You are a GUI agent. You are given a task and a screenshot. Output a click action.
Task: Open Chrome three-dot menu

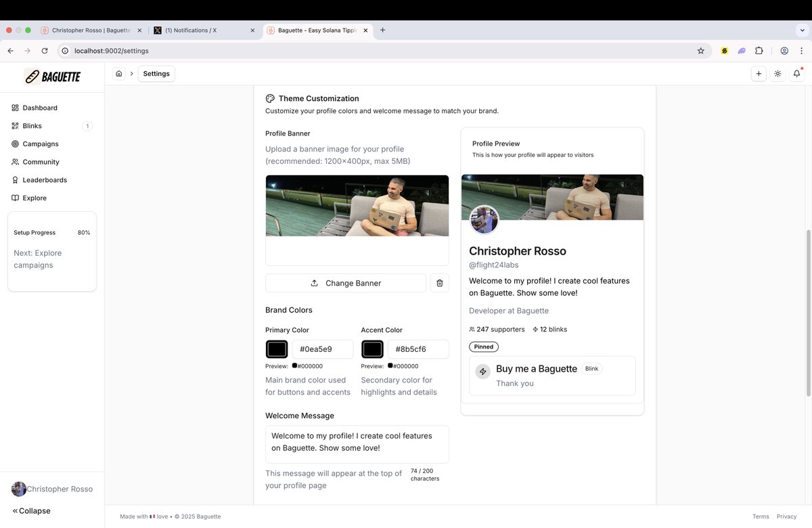[x=802, y=51]
